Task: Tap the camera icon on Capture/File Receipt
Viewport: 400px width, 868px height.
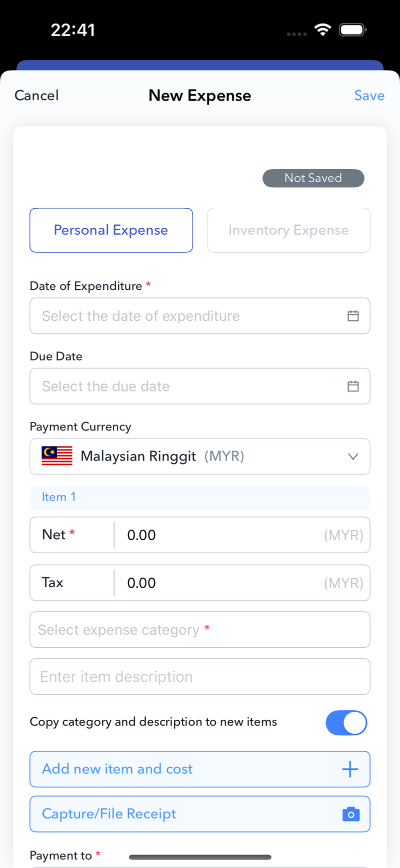Action: tap(351, 814)
